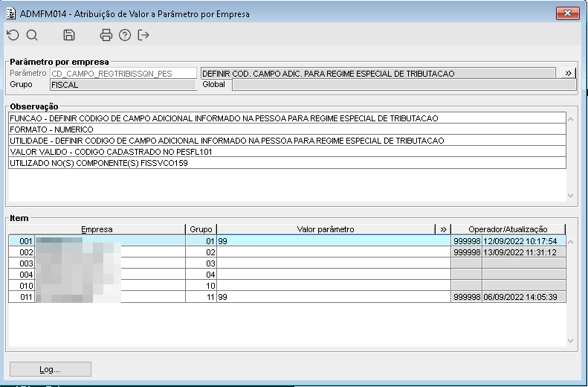Click empty Valor parâmetro cell for empresa 002

[x=334, y=252]
